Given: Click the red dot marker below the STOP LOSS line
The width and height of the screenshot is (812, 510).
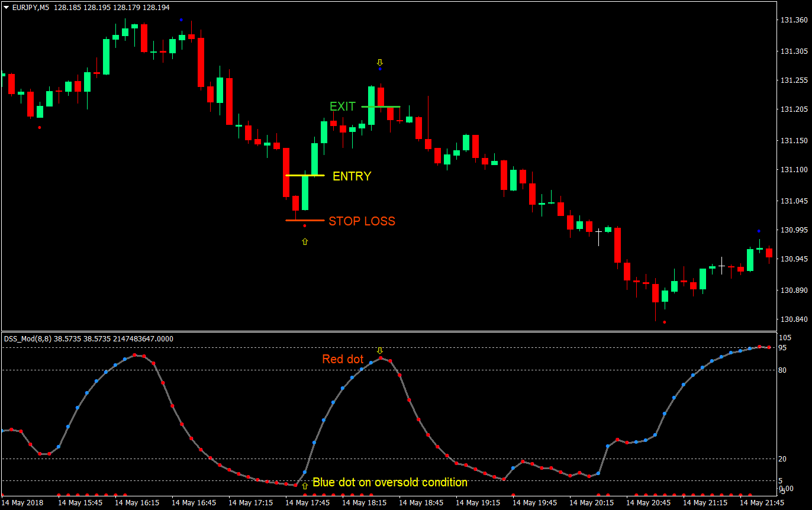Looking at the screenshot, I should [x=304, y=227].
